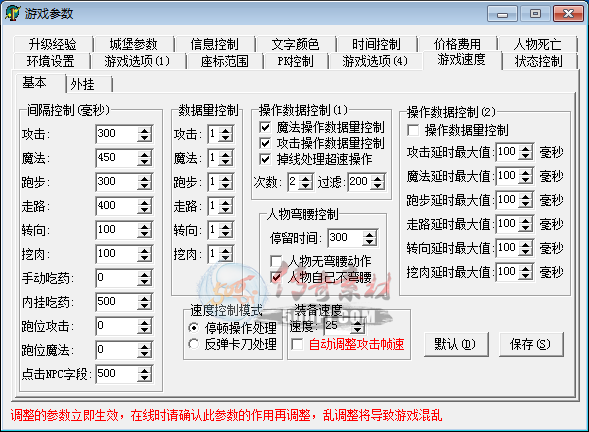589x432 pixels.
Task: Click the 停留时间 field showing 300
Action: [x=345, y=238]
